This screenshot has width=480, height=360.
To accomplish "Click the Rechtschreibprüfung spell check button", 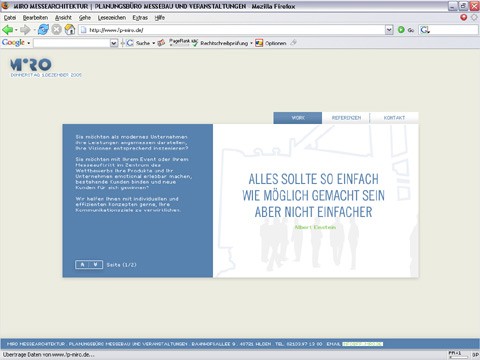I will tap(220, 43).
